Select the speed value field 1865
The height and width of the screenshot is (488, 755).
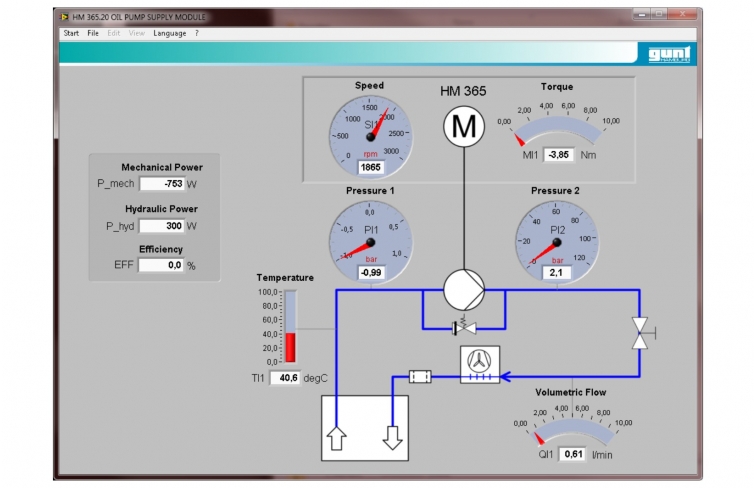(371, 167)
